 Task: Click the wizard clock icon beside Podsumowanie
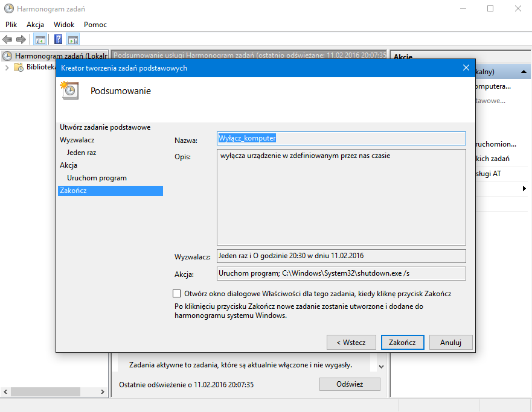(69, 91)
